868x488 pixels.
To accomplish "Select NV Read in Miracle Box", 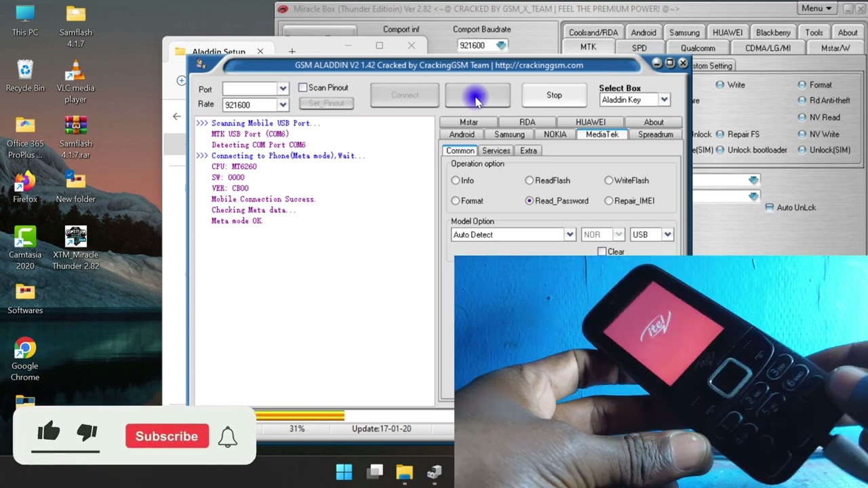I will point(802,117).
